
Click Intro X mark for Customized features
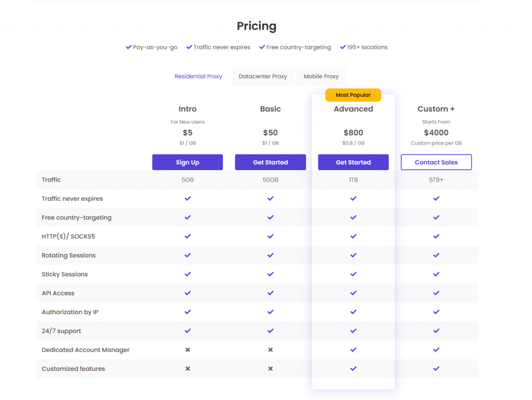click(188, 369)
